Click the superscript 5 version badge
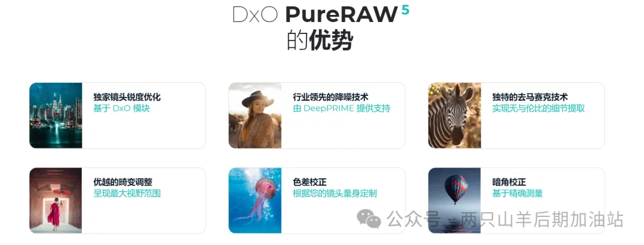The width and height of the screenshot is (644, 245). click(x=405, y=10)
